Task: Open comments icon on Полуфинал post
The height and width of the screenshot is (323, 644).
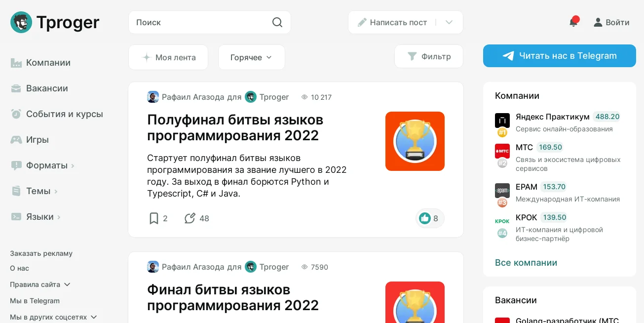Action: pyautogui.click(x=190, y=218)
